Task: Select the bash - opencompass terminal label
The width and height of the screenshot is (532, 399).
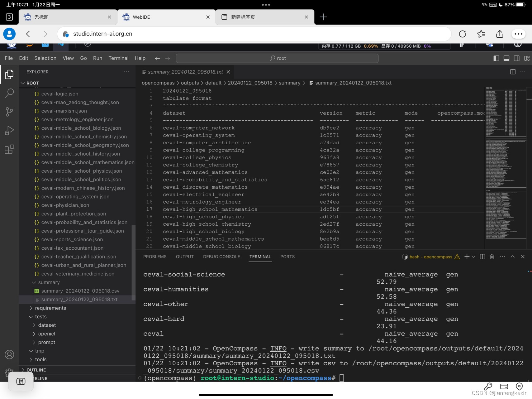Action: pos(430,257)
